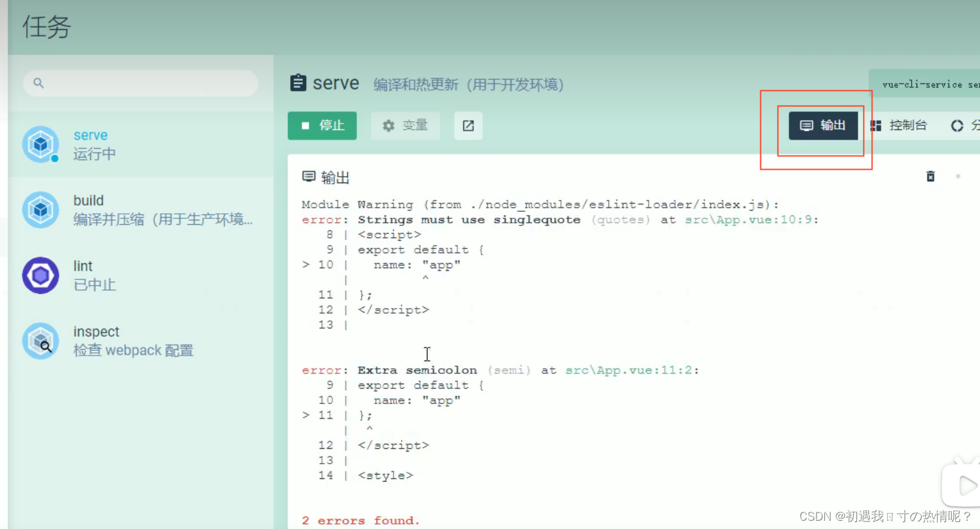
Task: Click the partially visible analyzer tab
Action: click(964, 126)
